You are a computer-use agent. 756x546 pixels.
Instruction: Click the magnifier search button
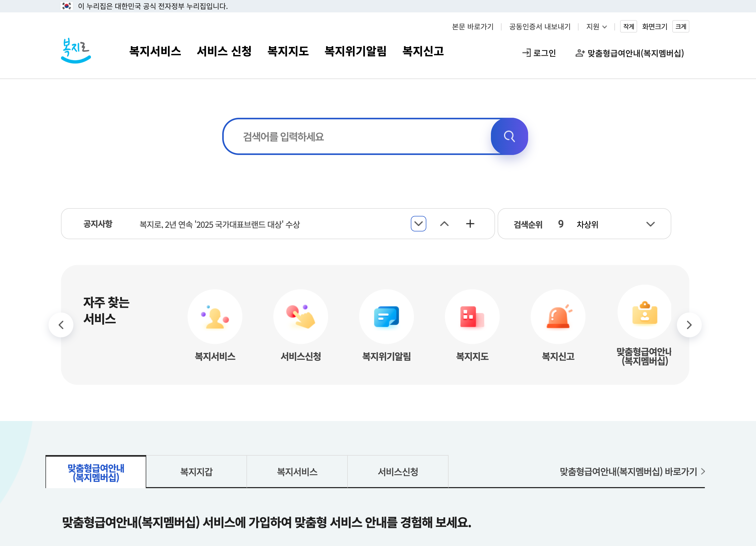(509, 136)
